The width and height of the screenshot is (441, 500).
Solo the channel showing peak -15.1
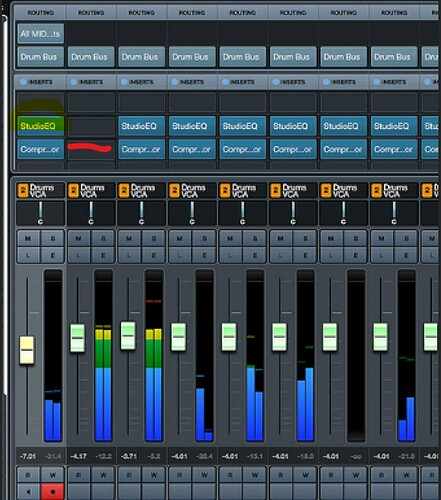[254, 238]
